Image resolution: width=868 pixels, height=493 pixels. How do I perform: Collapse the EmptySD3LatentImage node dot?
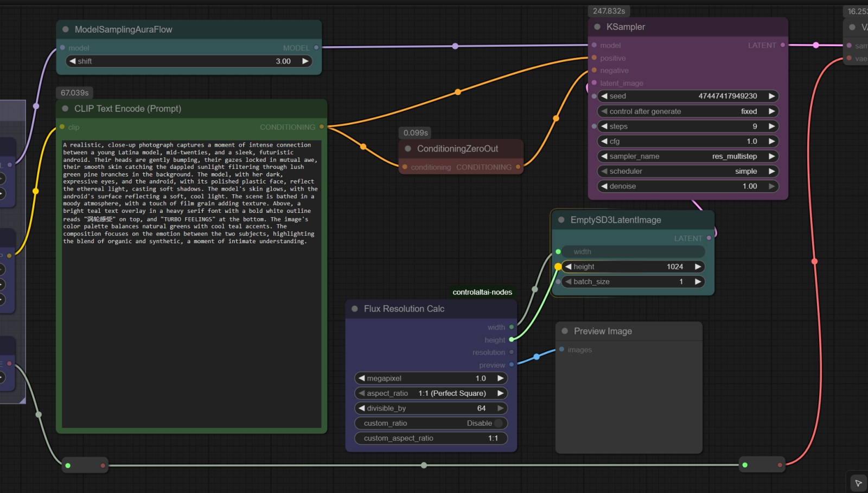[x=561, y=220]
